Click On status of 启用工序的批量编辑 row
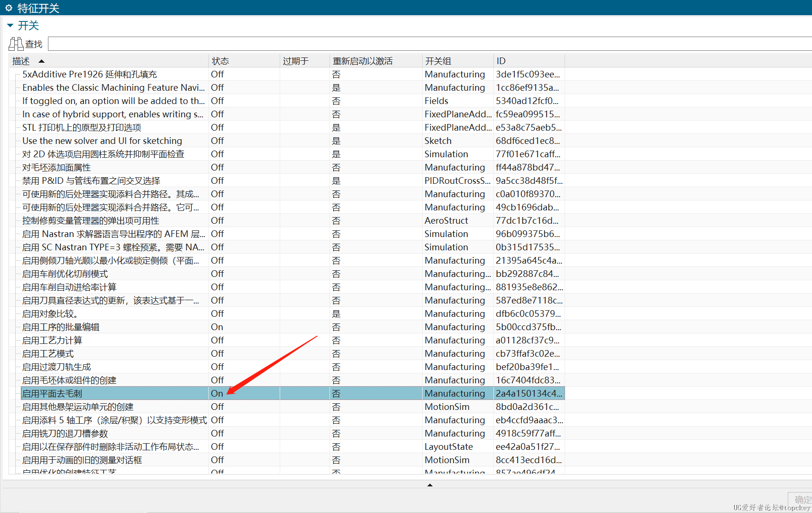 click(217, 327)
